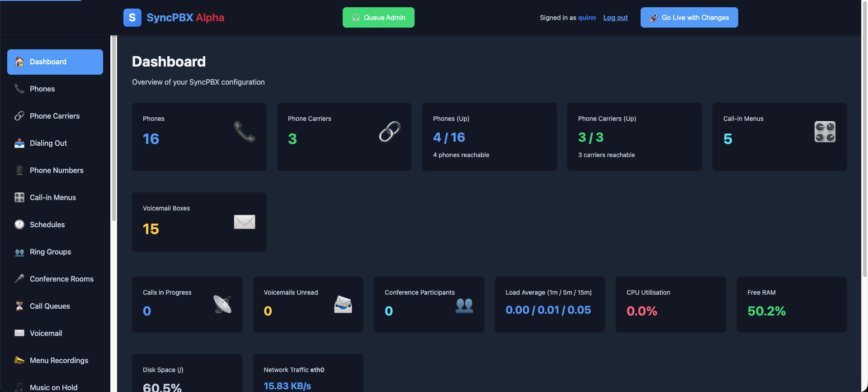The height and width of the screenshot is (392, 868).
Task: Click the Call Queues hourglass icon in sidebar
Action: (x=19, y=306)
